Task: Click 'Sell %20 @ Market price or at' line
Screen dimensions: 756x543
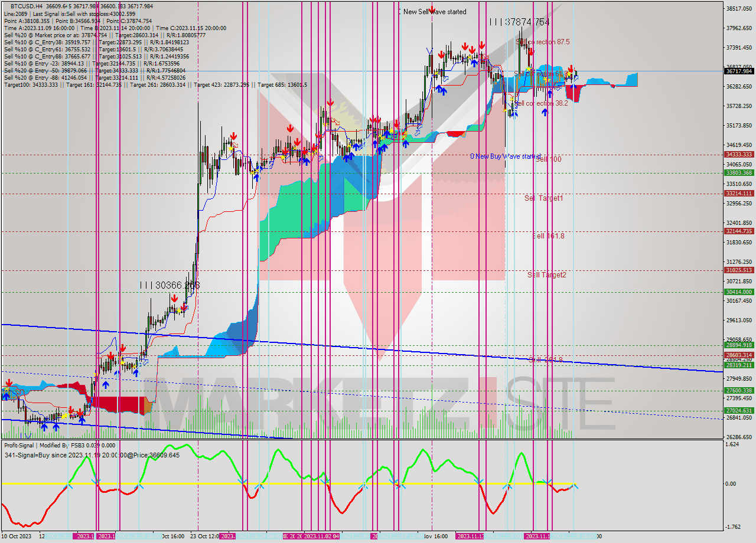Action: 105,35
